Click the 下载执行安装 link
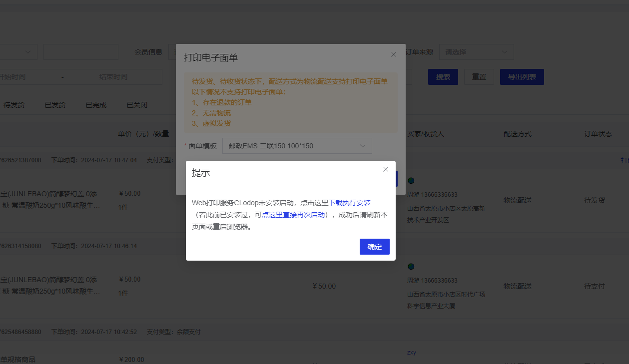Image resolution: width=629 pixels, height=364 pixels. coord(349,203)
